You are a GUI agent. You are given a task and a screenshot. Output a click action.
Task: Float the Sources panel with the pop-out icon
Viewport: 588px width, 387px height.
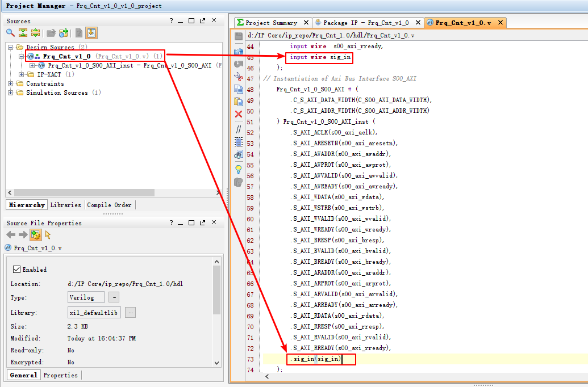click(x=202, y=20)
